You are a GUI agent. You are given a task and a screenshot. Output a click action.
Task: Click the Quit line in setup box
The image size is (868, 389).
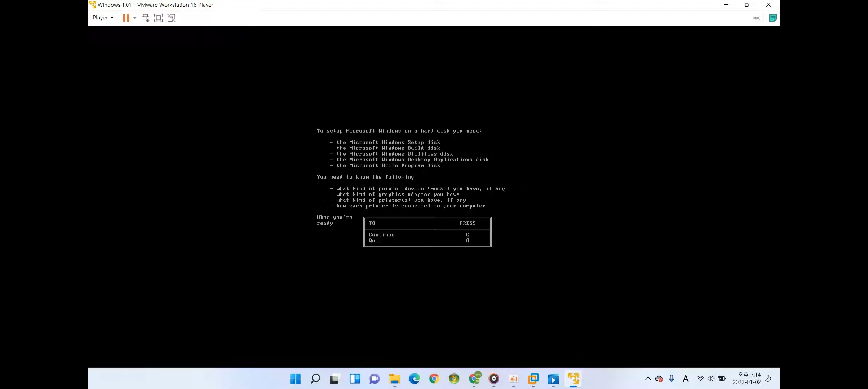(419, 240)
